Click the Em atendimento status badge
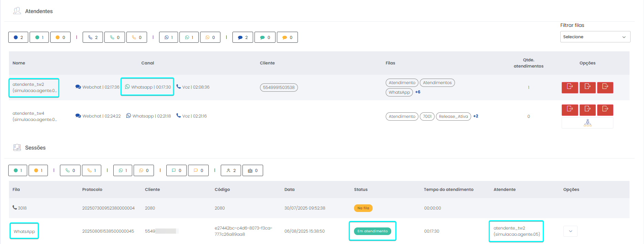 coord(372,231)
